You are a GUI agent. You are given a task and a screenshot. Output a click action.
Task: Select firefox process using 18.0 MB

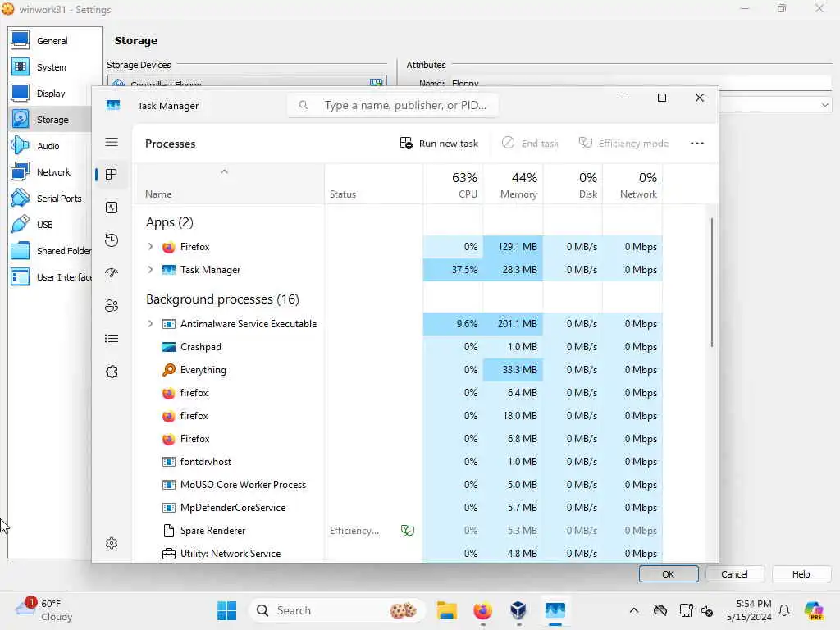[x=398, y=416]
